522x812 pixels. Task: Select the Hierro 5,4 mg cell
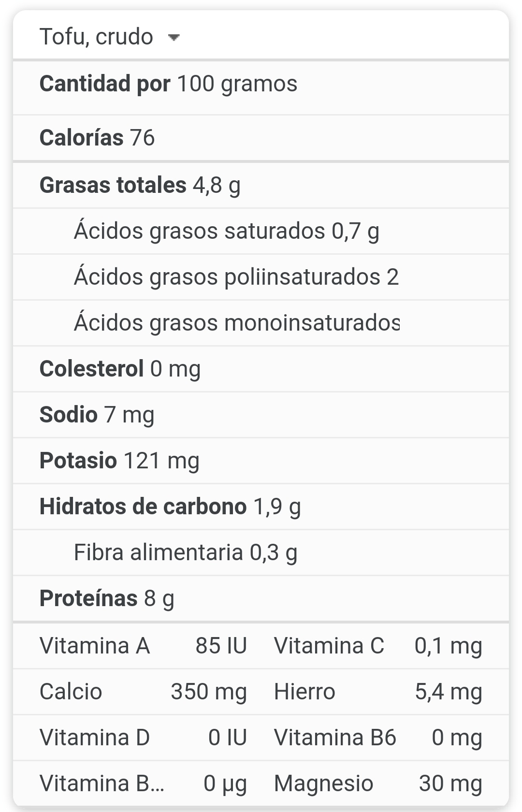378,692
